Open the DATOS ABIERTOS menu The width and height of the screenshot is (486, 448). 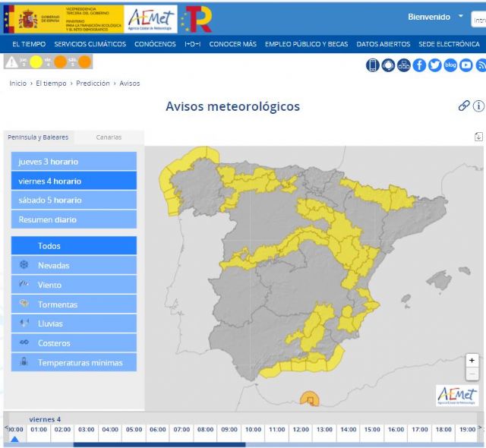pyautogui.click(x=383, y=44)
